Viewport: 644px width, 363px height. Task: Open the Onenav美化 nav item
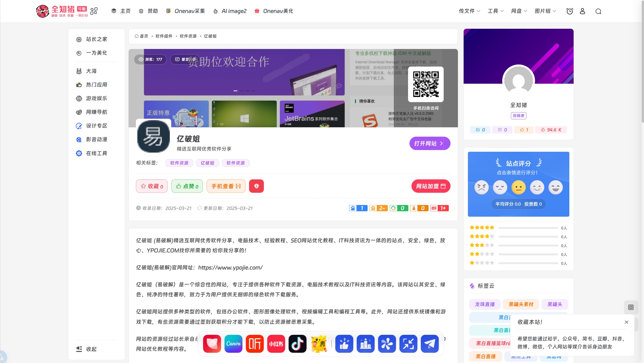pos(274,11)
